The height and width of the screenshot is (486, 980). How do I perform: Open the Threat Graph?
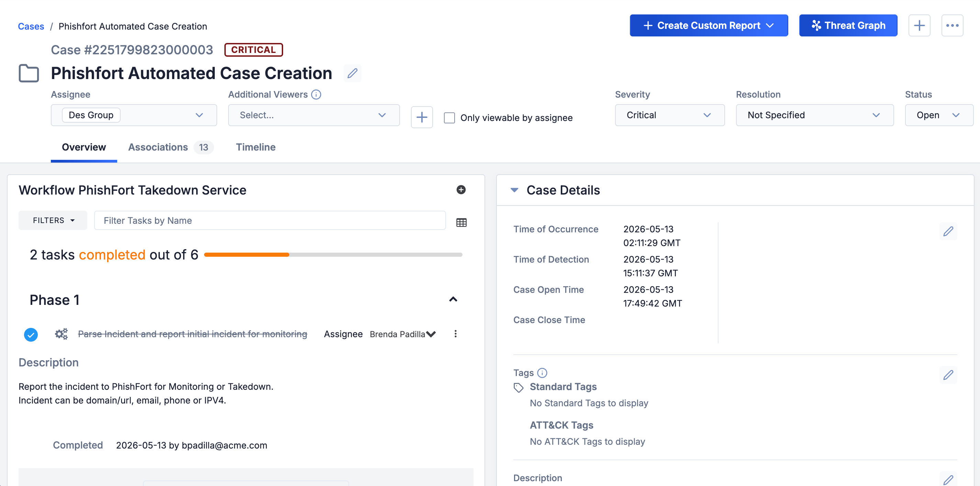(848, 25)
